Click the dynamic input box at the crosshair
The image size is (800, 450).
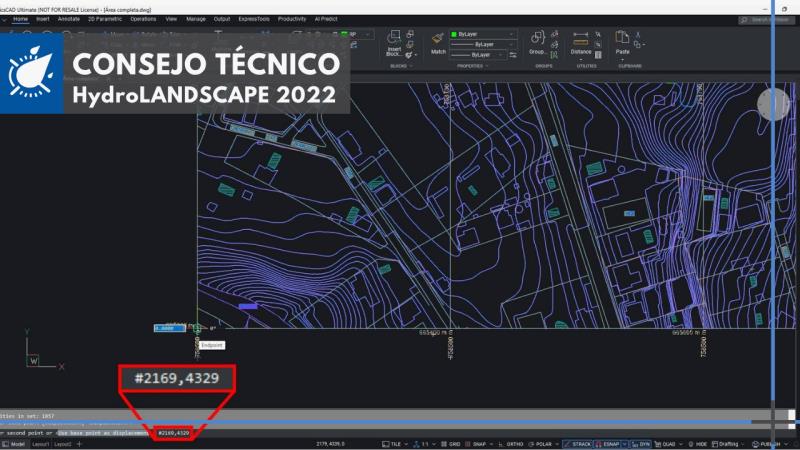(x=170, y=328)
